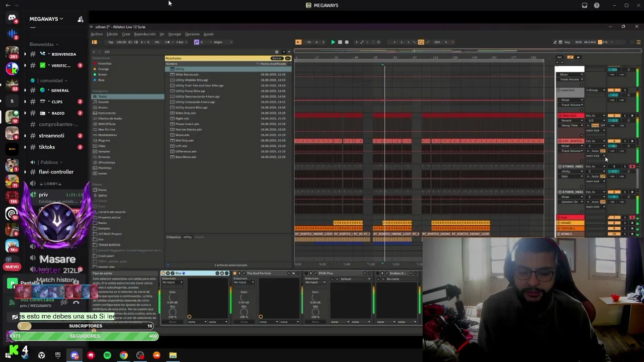Toggle the track 5 activator button
Image resolution: width=644 pixels, height=362 pixels.
[x=614, y=166]
